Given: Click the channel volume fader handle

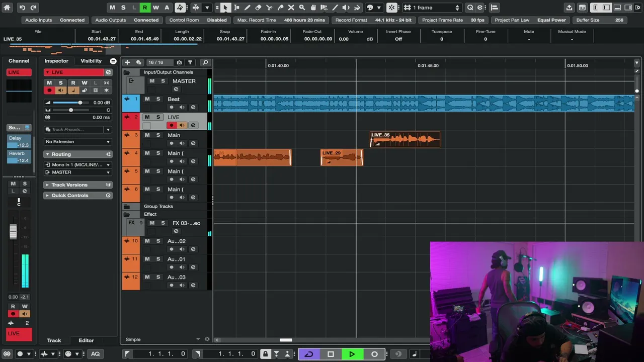Looking at the screenshot, I should point(13,232).
